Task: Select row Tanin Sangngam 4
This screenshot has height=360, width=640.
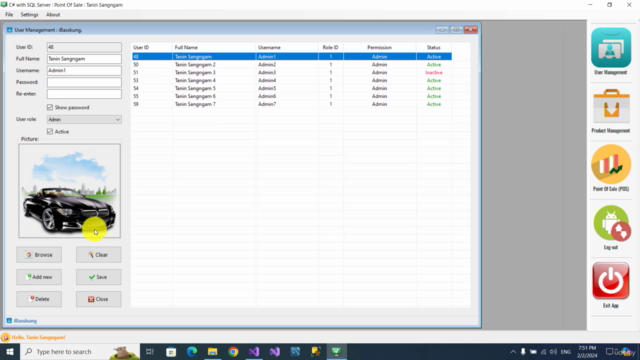Action: [291, 80]
